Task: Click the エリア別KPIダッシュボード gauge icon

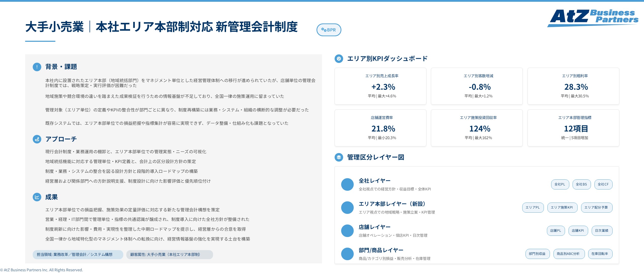Action: coord(339,59)
